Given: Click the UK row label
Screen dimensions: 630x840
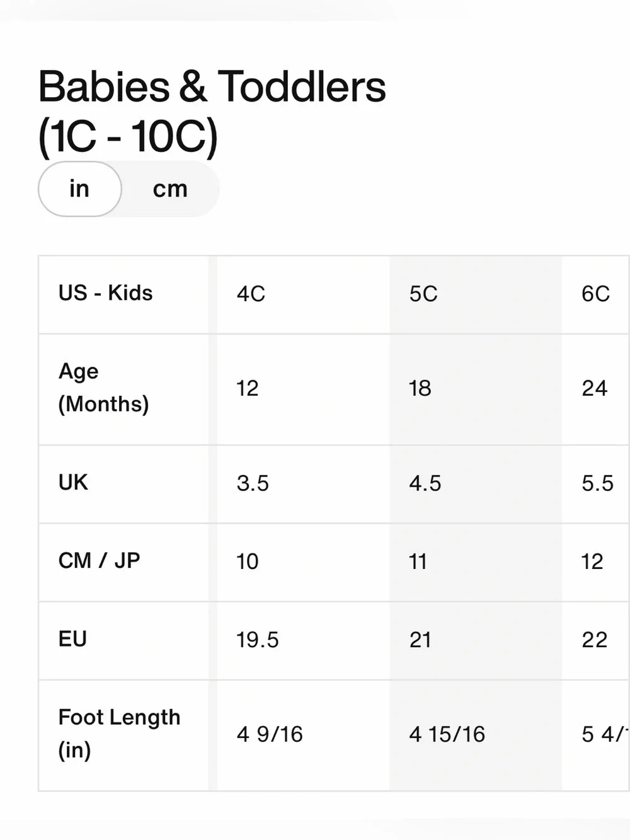Looking at the screenshot, I should (73, 482).
